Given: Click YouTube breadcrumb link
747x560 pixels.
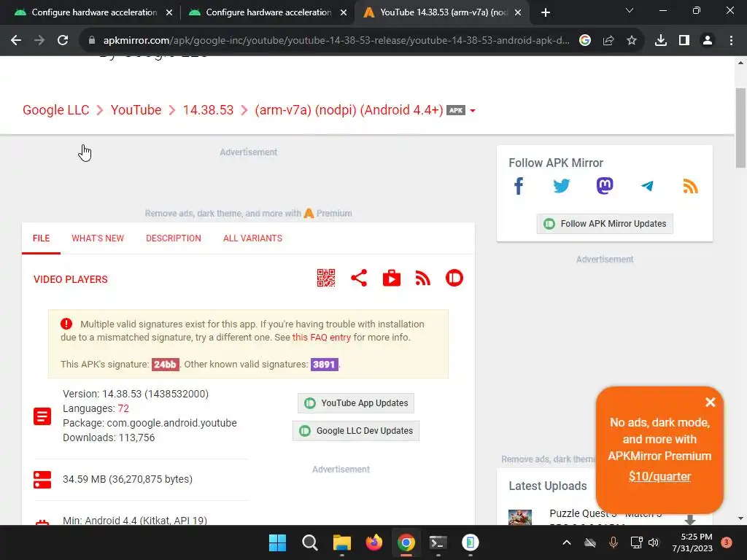Looking at the screenshot, I should click(x=136, y=110).
